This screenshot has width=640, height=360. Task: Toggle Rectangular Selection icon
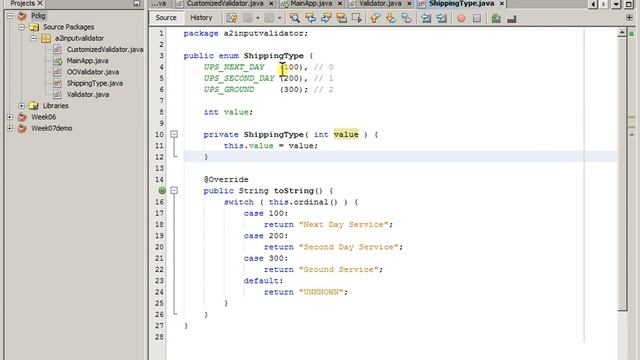[357, 18]
